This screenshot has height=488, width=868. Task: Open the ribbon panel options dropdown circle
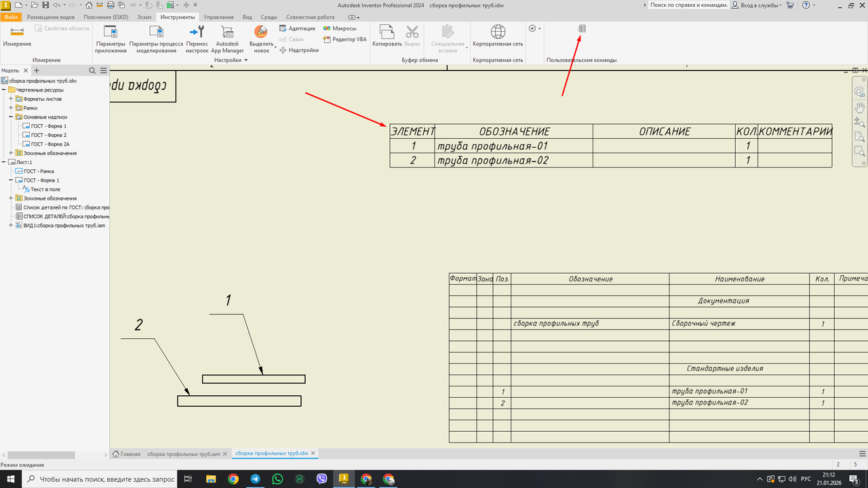(534, 28)
